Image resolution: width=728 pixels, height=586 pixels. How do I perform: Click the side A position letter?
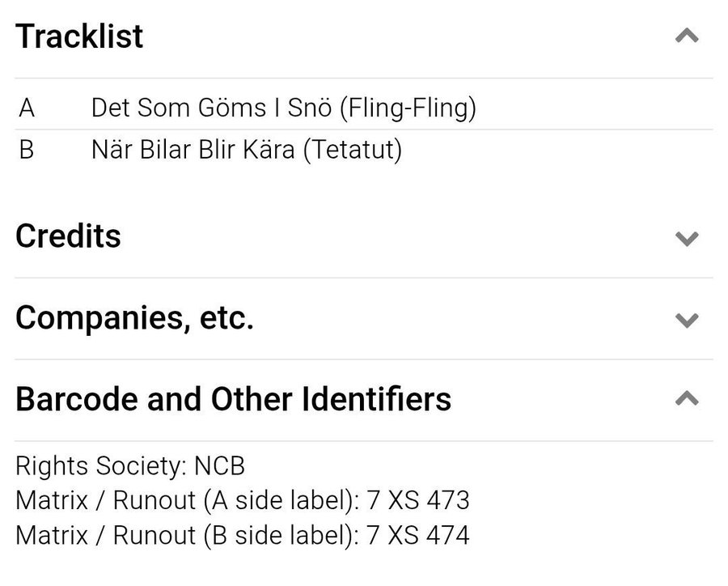click(x=27, y=108)
